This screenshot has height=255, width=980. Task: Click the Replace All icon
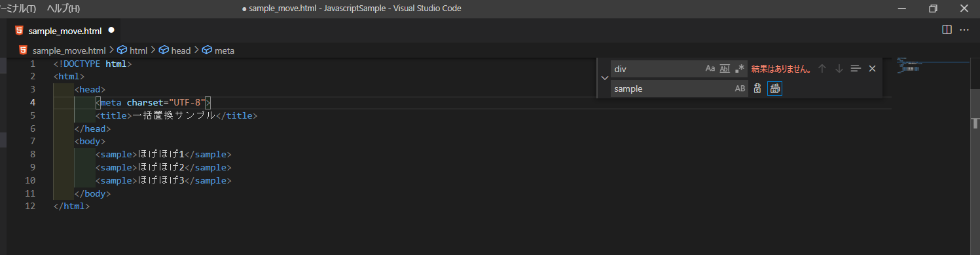tap(775, 88)
